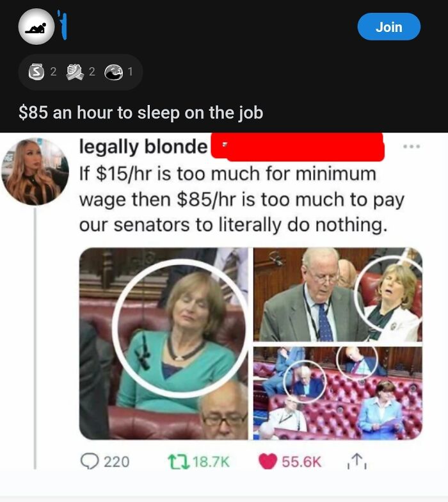
Task: Click the handshake helpful award icon
Action: [x=75, y=72]
